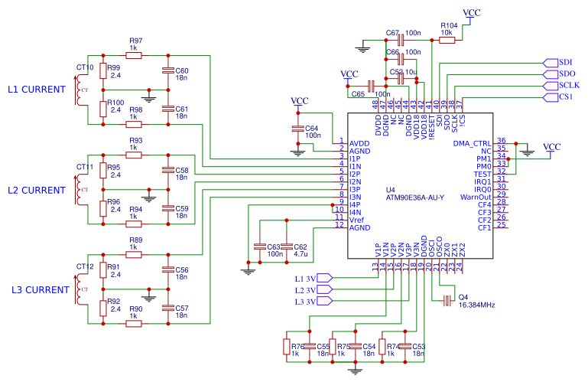This screenshot has width=588, height=382.
Task: Select the C60 18n capacitor
Action: click(168, 70)
